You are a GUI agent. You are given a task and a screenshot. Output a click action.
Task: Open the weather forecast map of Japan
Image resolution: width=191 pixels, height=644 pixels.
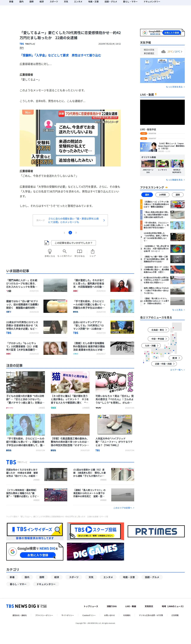(162, 70)
